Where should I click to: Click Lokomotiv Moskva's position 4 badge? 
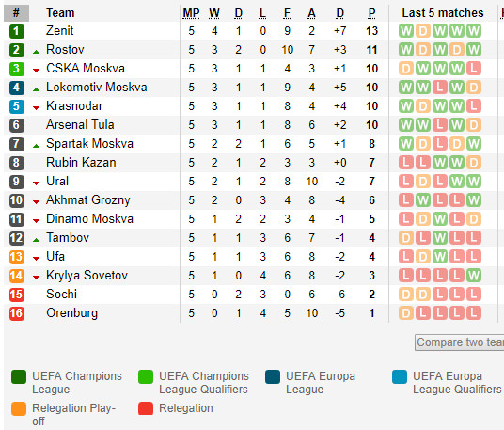point(16,88)
